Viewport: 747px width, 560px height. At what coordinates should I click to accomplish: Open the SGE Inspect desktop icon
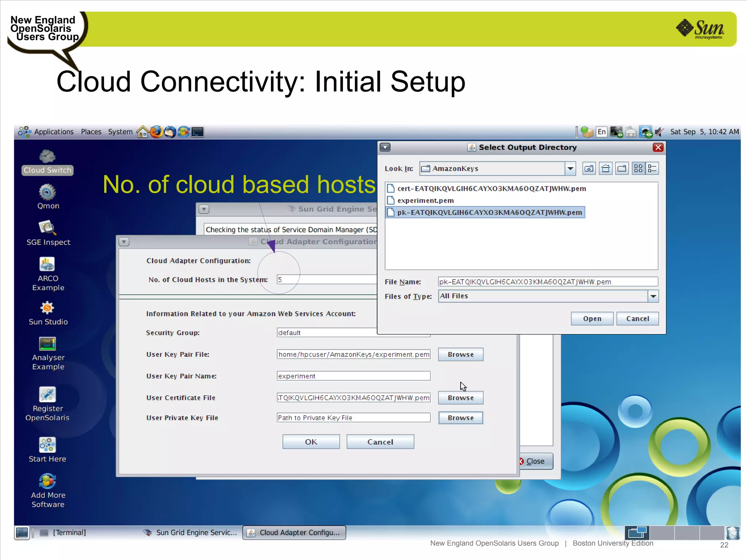click(x=48, y=233)
